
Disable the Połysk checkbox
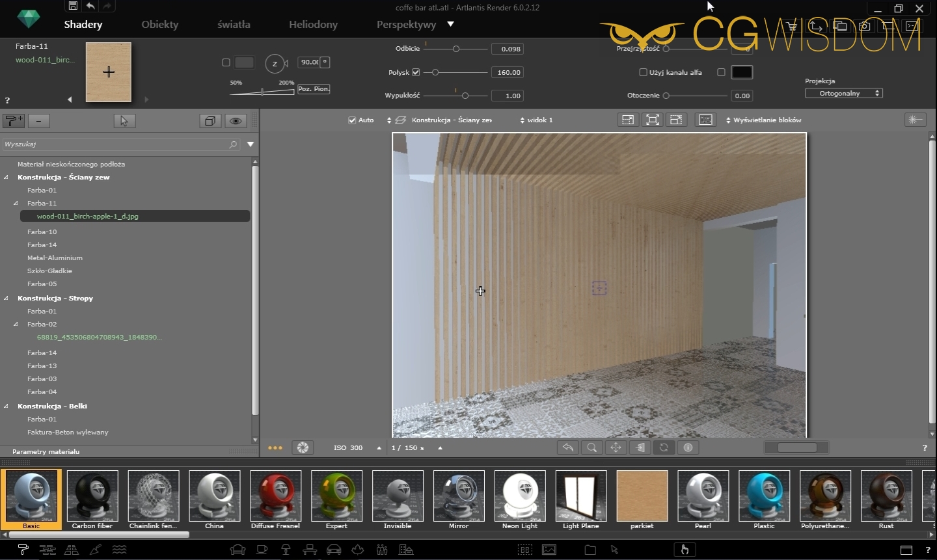pyautogui.click(x=416, y=72)
